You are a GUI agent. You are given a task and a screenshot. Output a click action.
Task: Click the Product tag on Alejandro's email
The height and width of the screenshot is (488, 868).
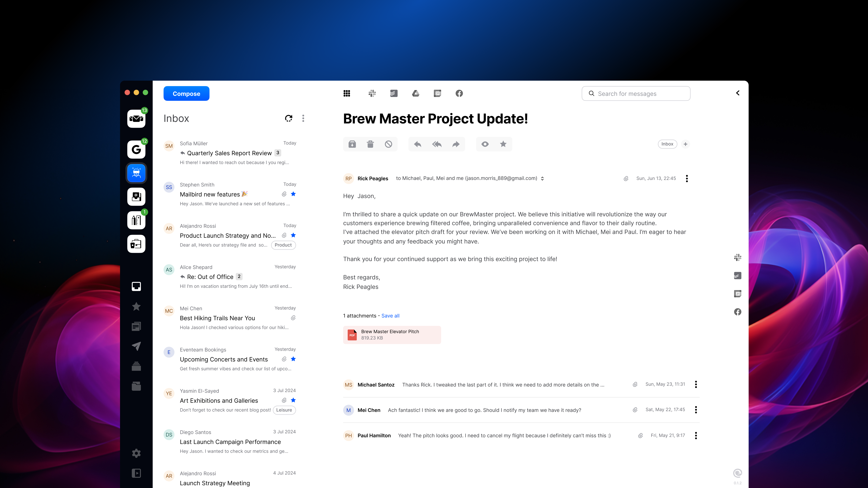tap(283, 245)
